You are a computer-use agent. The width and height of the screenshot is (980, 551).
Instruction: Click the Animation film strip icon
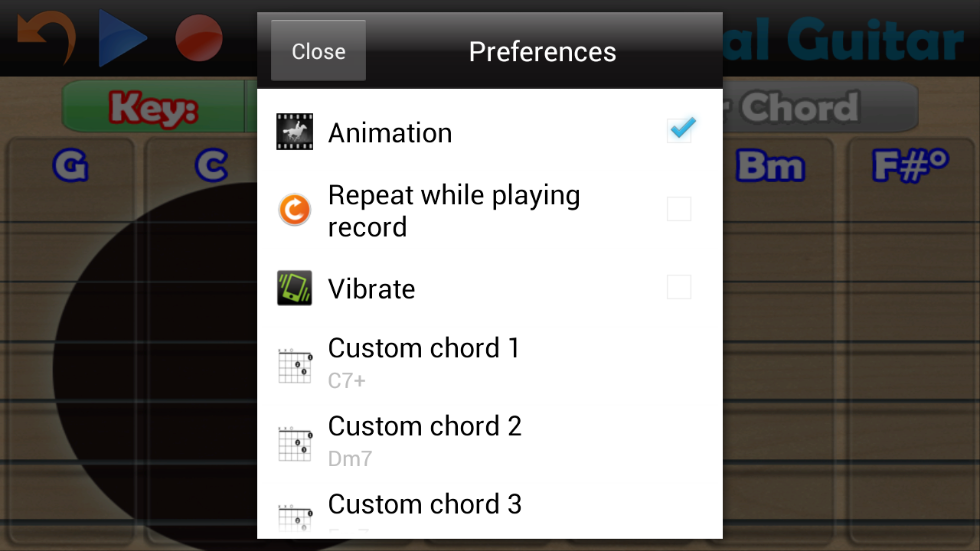(x=295, y=131)
